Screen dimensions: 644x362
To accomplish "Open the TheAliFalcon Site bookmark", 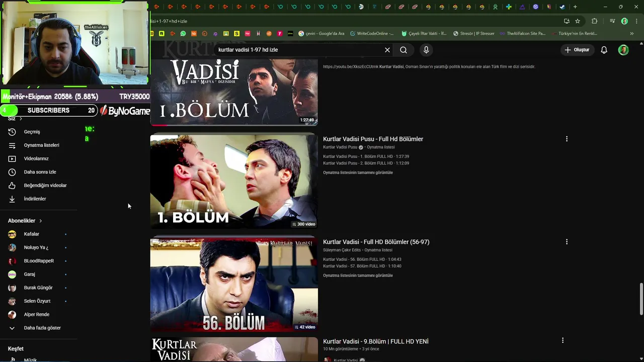I will click(523, 34).
